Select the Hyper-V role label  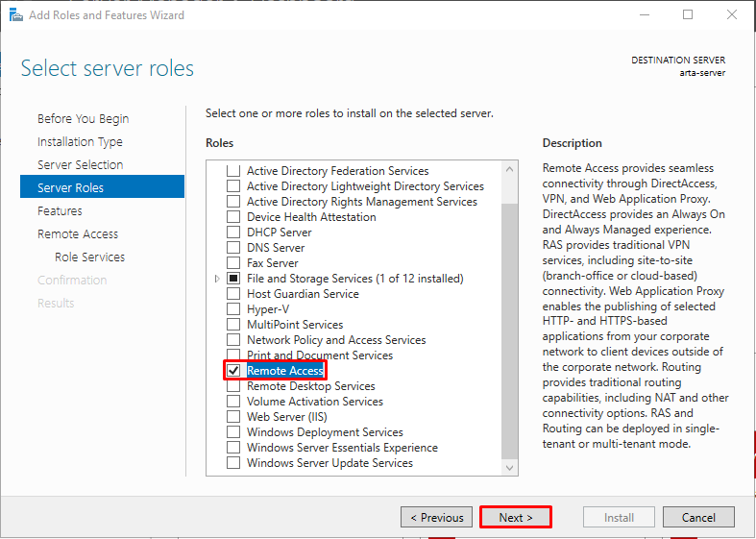pyautogui.click(x=268, y=309)
